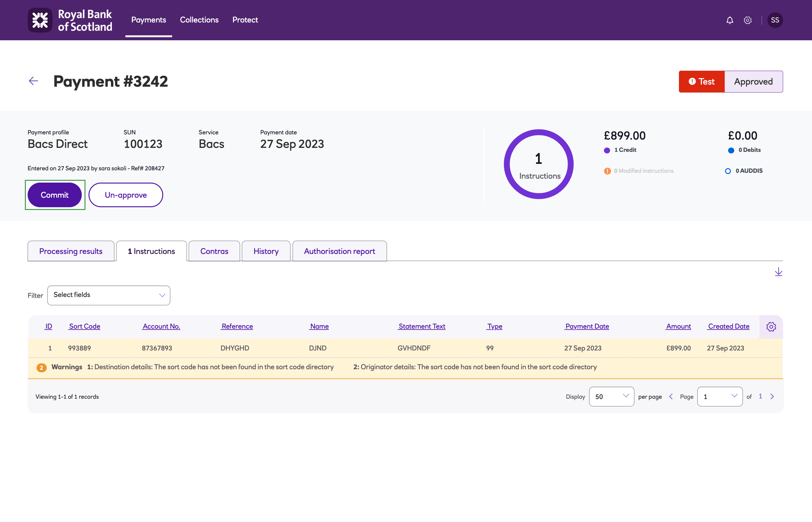This screenshot has height=522, width=812.
Task: Open the Collections menu
Action: pos(199,20)
